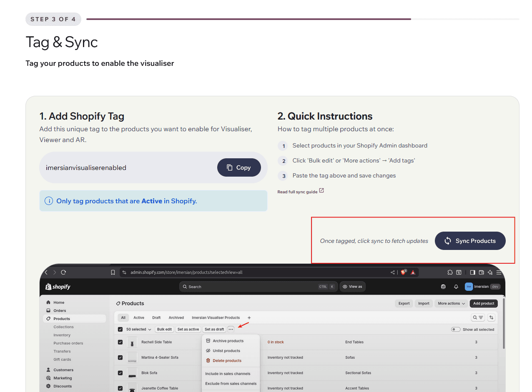Go to Marketing in Shopify sidebar
The height and width of the screenshot is (392, 532).
pyautogui.click(x=63, y=378)
